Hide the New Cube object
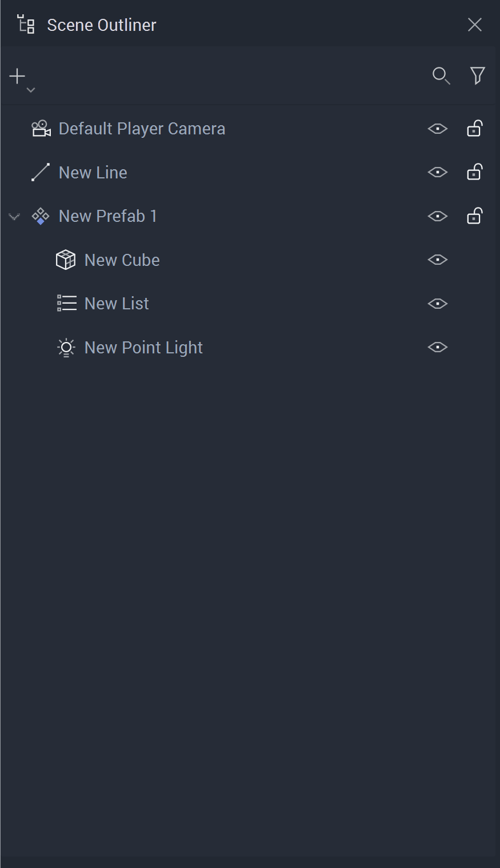This screenshot has height=868, width=500. tap(437, 260)
